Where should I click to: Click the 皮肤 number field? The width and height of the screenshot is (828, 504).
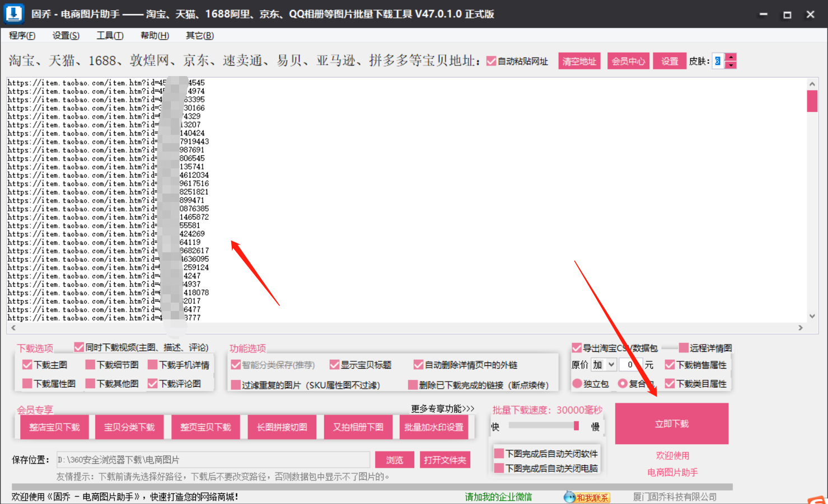[x=718, y=61]
